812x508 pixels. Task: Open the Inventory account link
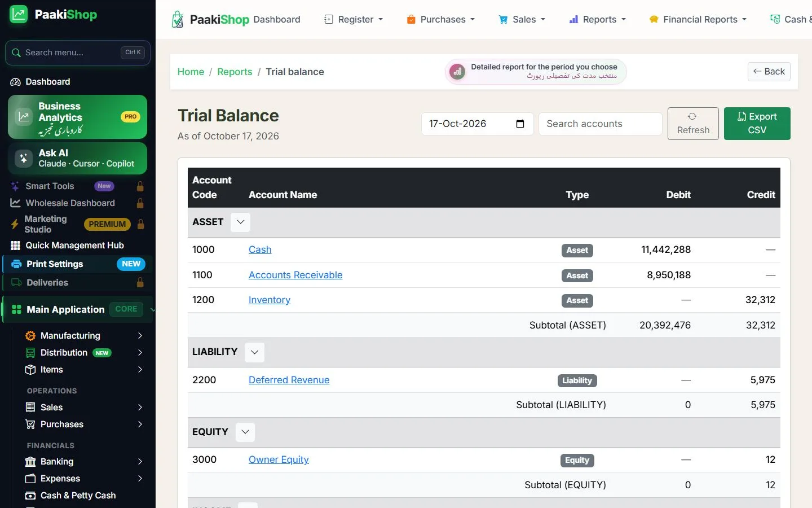click(x=270, y=300)
